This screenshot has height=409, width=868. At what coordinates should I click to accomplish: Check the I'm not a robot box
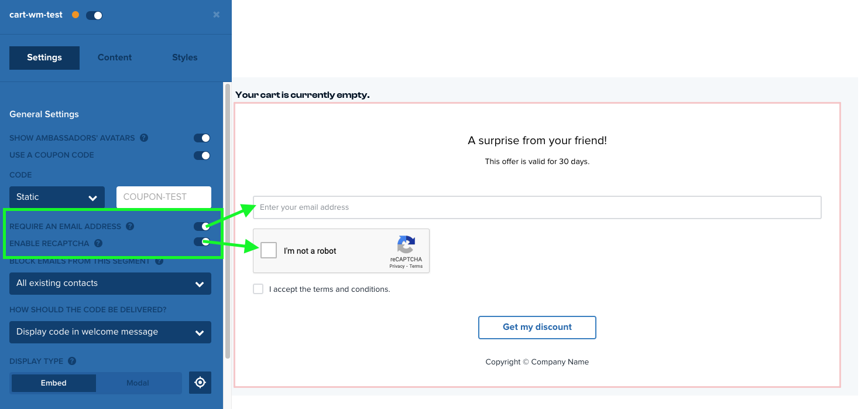click(x=268, y=250)
